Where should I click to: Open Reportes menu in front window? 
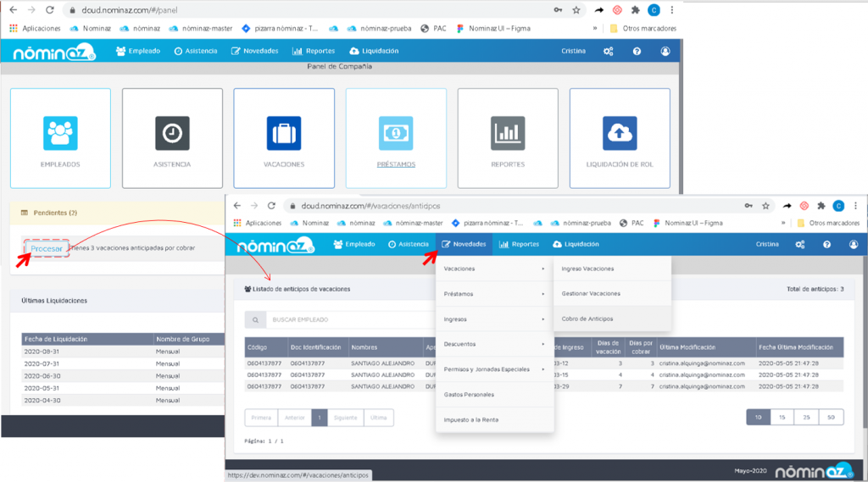[x=519, y=244]
